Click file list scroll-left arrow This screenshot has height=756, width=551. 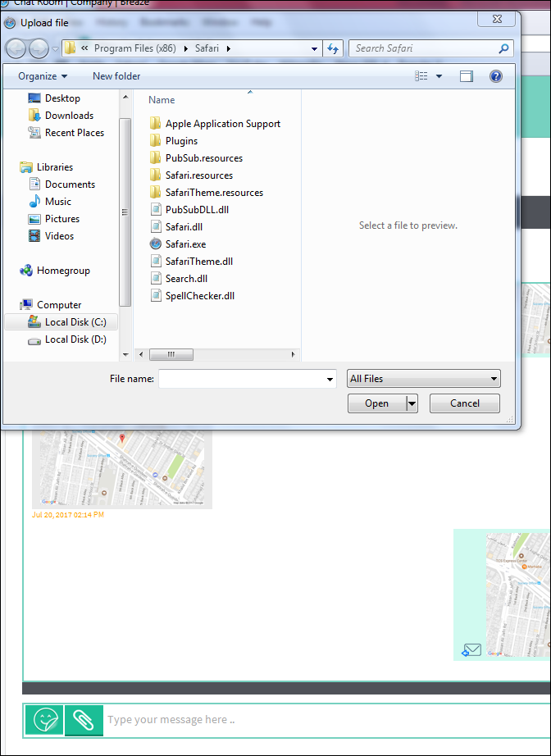pyautogui.click(x=141, y=355)
